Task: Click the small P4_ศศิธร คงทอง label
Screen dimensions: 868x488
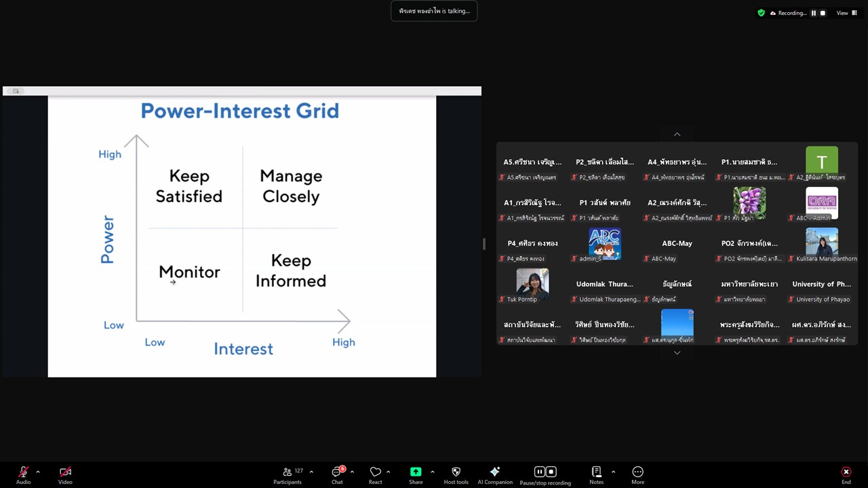Action: click(526, 258)
